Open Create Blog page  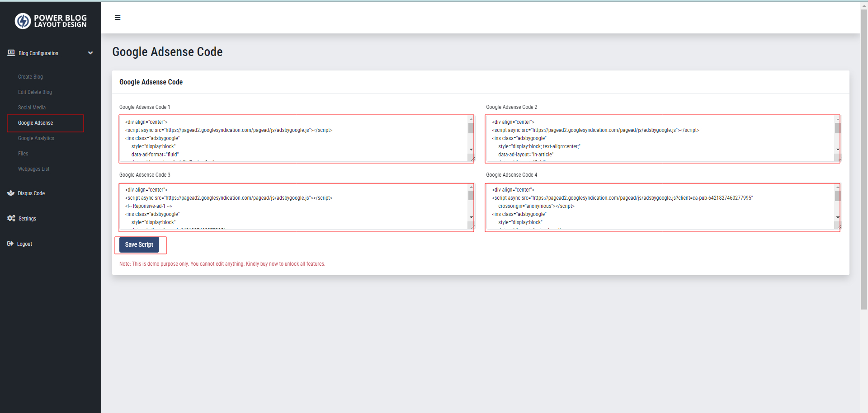(x=30, y=77)
